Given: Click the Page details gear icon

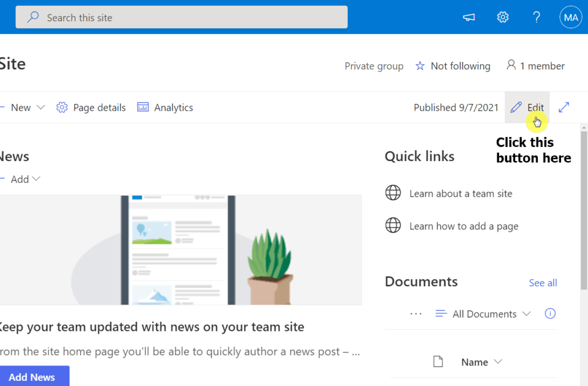Looking at the screenshot, I should [62, 107].
